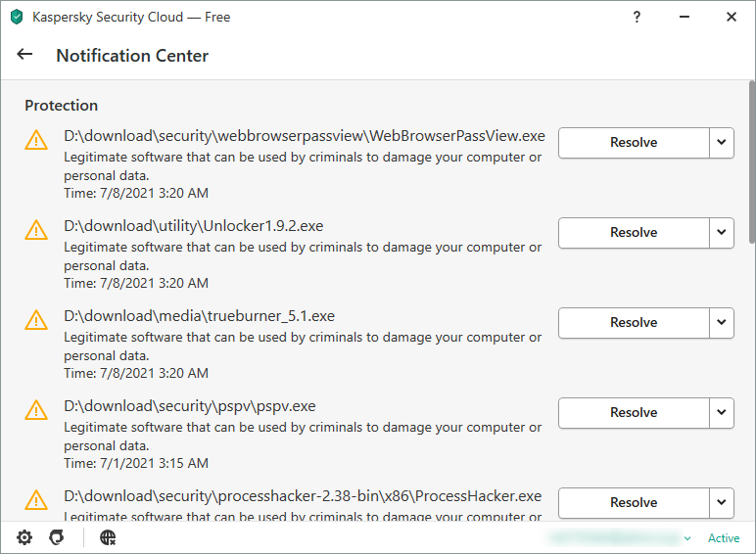This screenshot has width=756, height=554.
Task: Open the support headset icon
Action: tap(57, 537)
